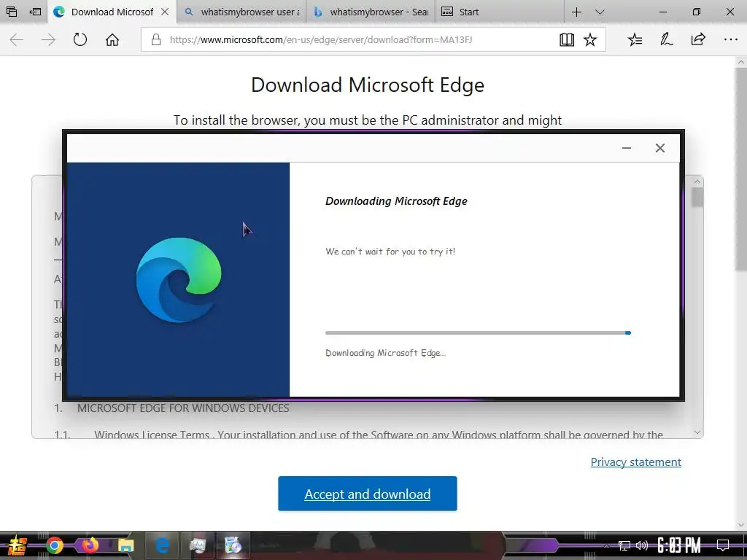The height and width of the screenshot is (560, 747).
Task: Close the Download Microsoft Edge tab
Action: [x=165, y=12]
